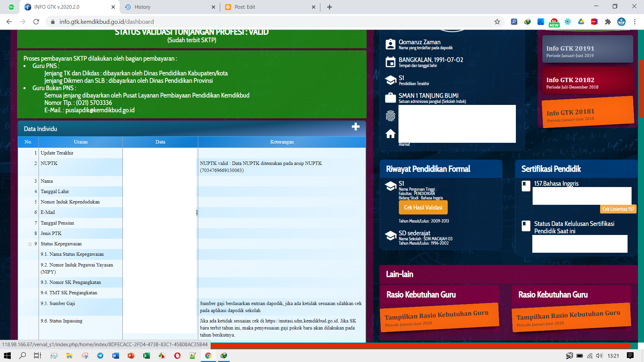Click the graduation cap icon beside SD sederajat
Screen dimensions: 644x362
[390, 236]
